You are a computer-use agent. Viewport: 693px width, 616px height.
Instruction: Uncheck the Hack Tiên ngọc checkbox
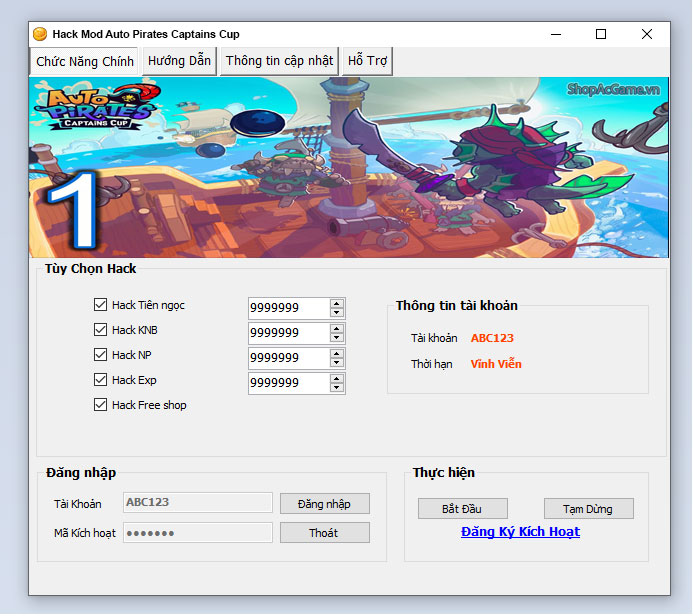pyautogui.click(x=100, y=304)
